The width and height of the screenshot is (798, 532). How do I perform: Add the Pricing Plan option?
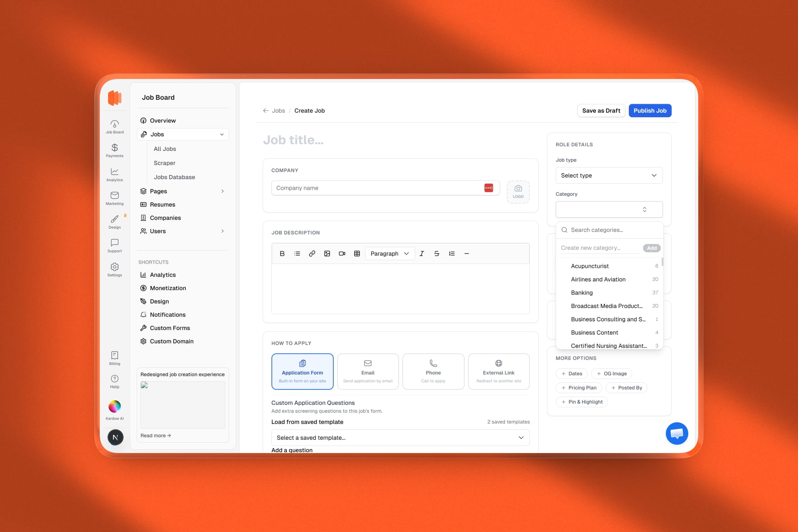point(579,388)
